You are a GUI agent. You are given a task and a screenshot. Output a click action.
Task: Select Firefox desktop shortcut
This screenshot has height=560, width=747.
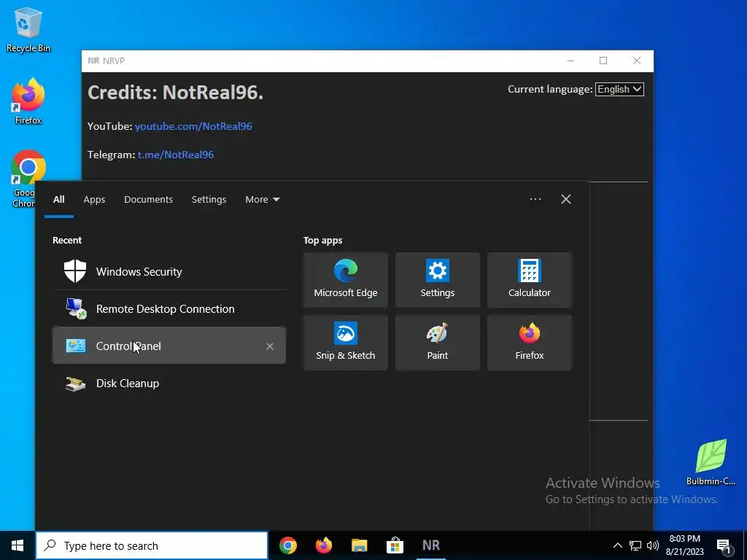coord(28,102)
